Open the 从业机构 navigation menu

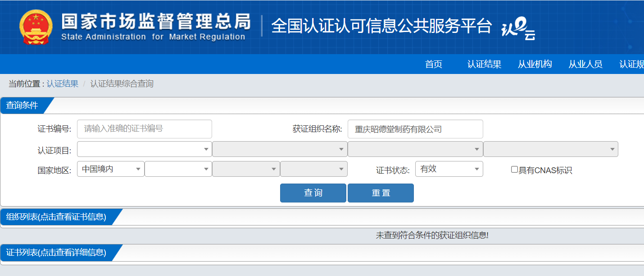point(535,64)
